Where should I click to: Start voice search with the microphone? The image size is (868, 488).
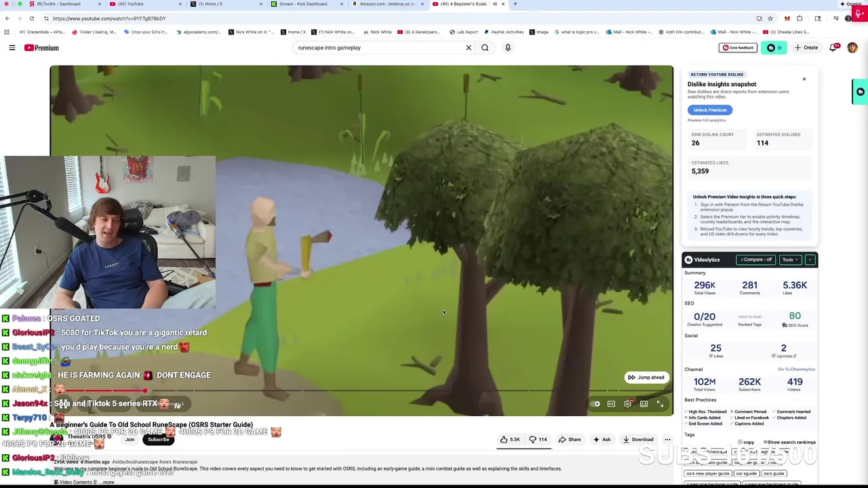[x=507, y=47]
